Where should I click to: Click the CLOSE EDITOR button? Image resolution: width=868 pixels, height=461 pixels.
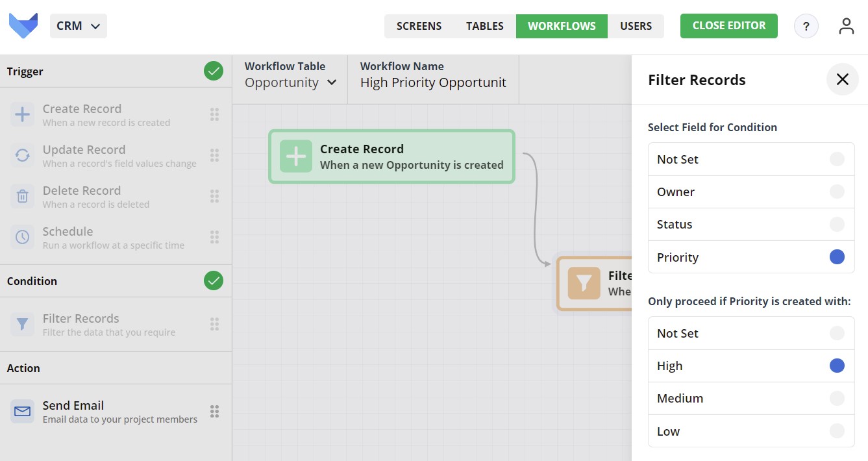pyautogui.click(x=729, y=26)
